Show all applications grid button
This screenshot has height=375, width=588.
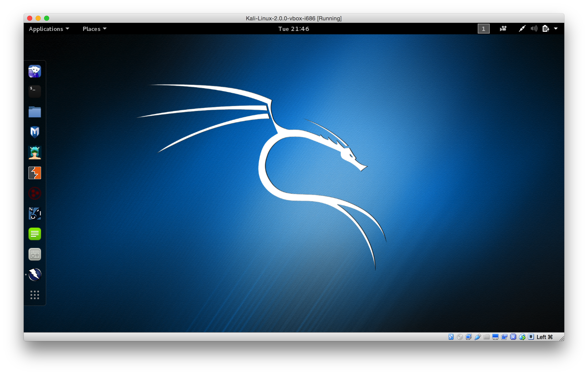(35, 295)
